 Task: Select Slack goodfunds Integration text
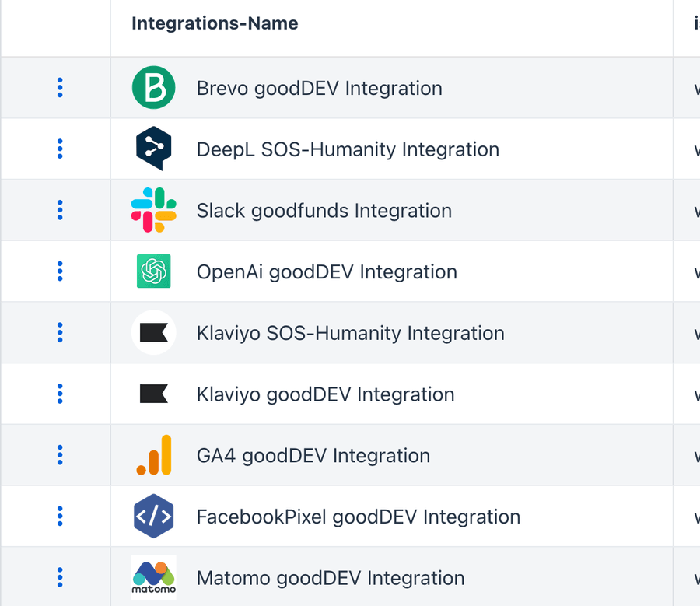324,210
